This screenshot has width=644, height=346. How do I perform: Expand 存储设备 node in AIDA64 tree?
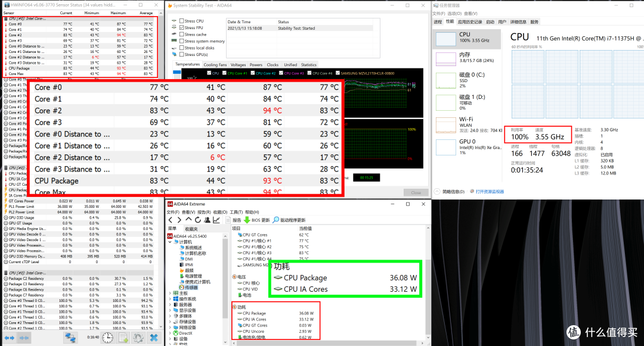170,322
